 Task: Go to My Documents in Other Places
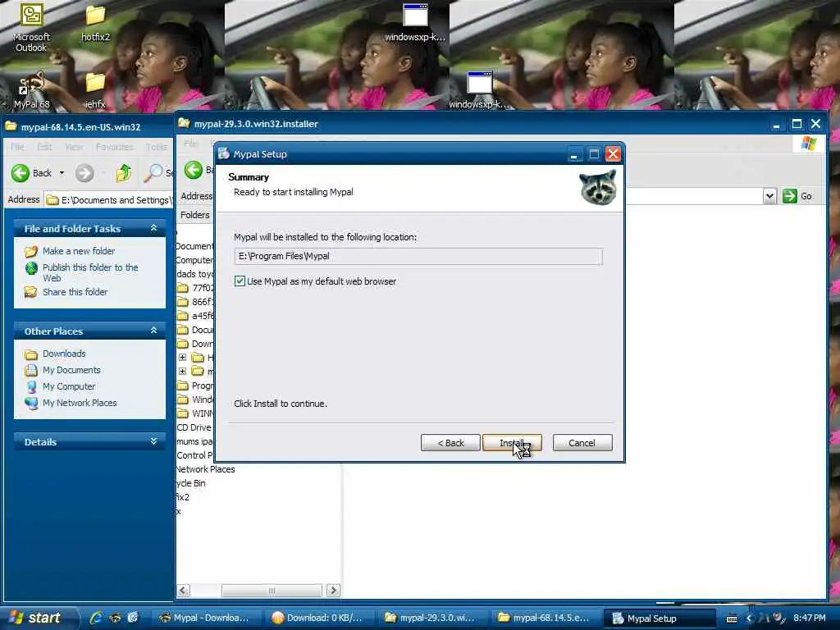coord(71,370)
